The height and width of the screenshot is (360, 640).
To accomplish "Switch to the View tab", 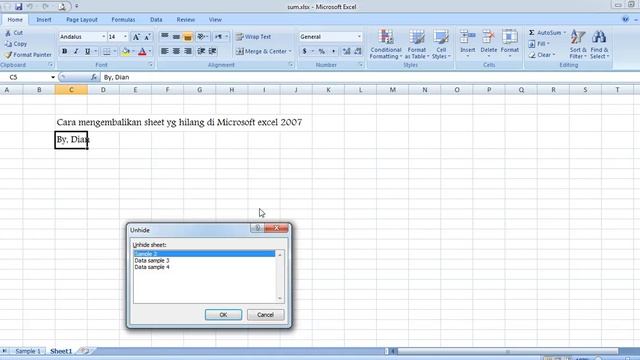I will pos(215,20).
